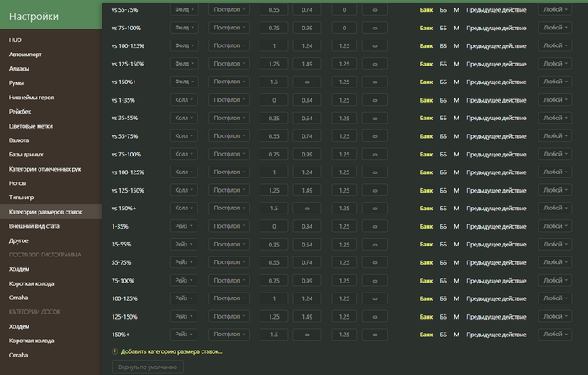Image resolution: width=588 pixels, height=375 pixels.
Task: Open Категории отмеченных рук section
Action: pyautogui.click(x=45, y=169)
